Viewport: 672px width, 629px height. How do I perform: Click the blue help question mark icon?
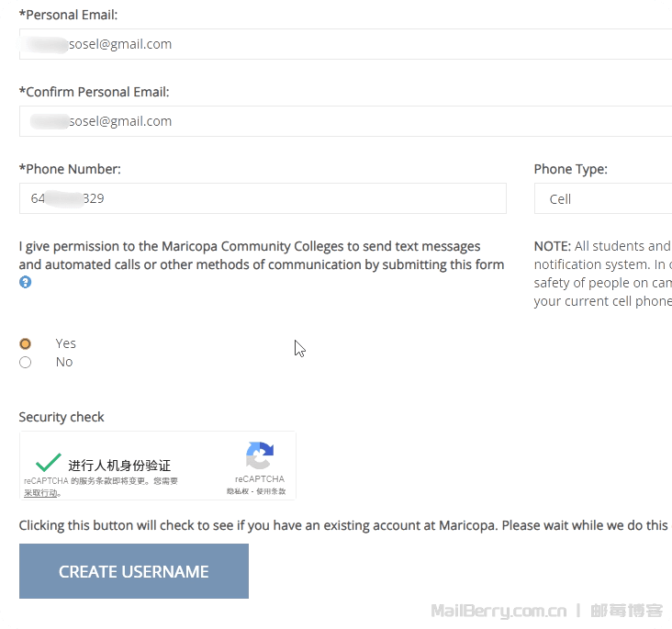tap(26, 282)
